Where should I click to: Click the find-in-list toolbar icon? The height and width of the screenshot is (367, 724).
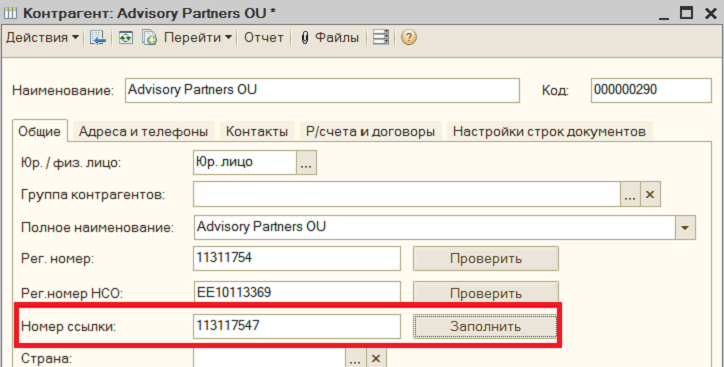97,37
